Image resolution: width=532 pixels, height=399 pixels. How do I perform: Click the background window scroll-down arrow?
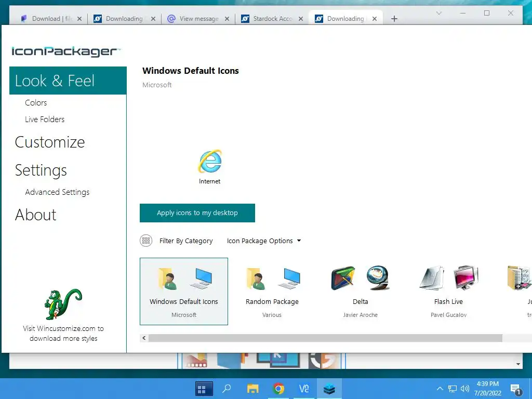518,364
